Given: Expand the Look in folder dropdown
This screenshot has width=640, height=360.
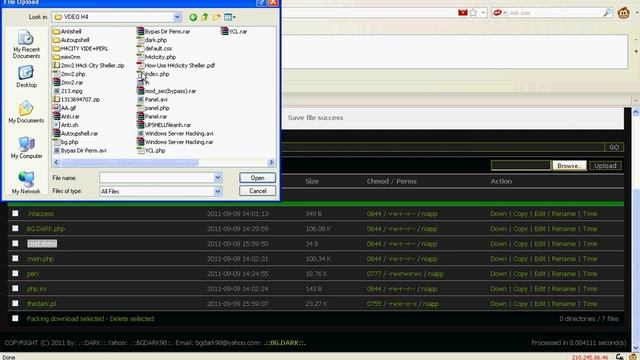Looking at the screenshot, I should tap(177, 17).
